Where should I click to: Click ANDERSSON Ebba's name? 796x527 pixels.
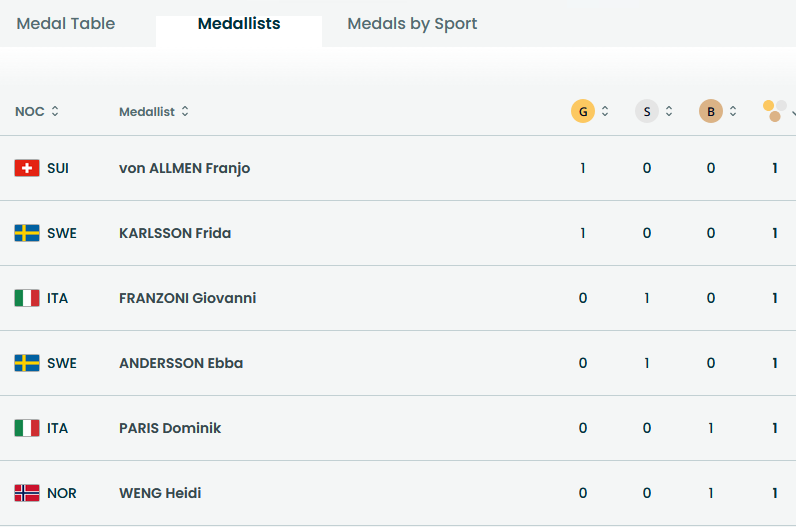pyautogui.click(x=181, y=363)
